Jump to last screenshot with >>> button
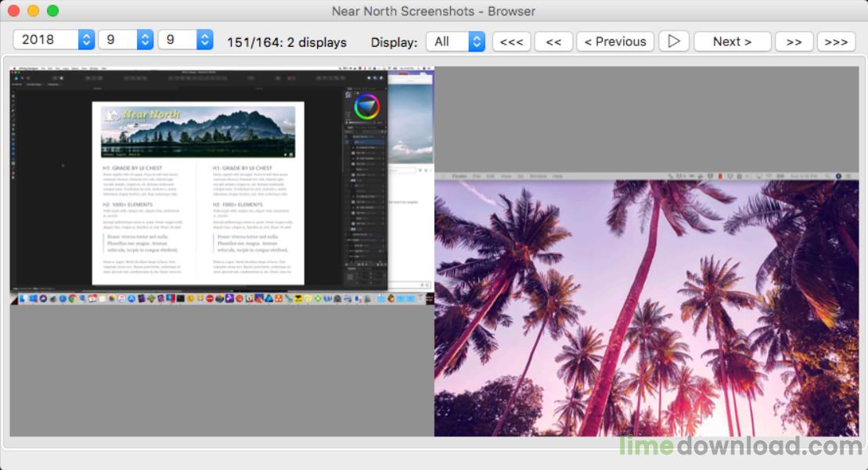 (836, 41)
